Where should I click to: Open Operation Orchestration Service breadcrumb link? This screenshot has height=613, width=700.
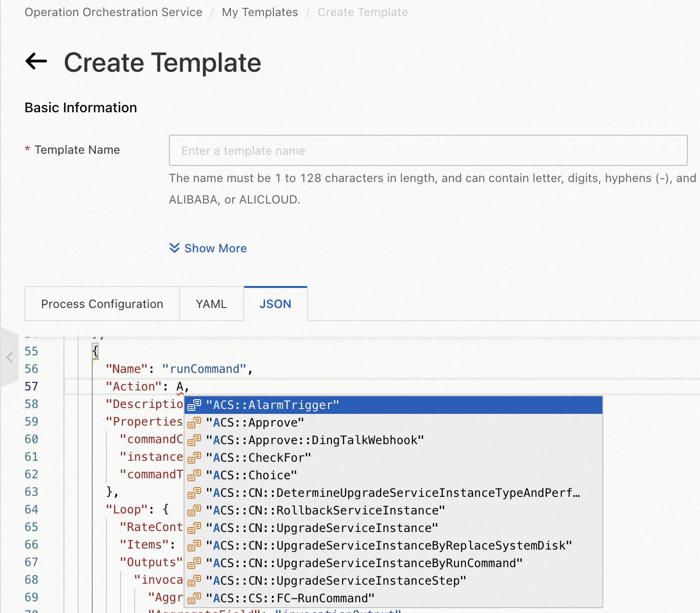coord(113,12)
